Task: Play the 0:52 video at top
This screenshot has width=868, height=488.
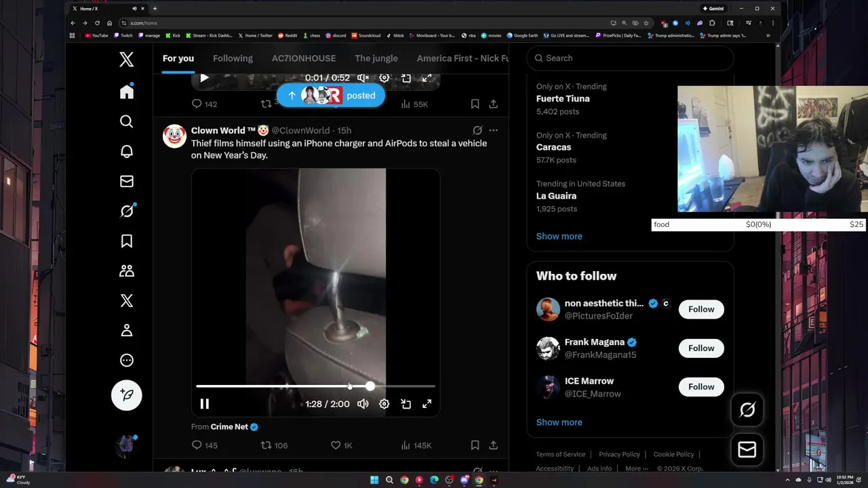Action: tap(204, 78)
